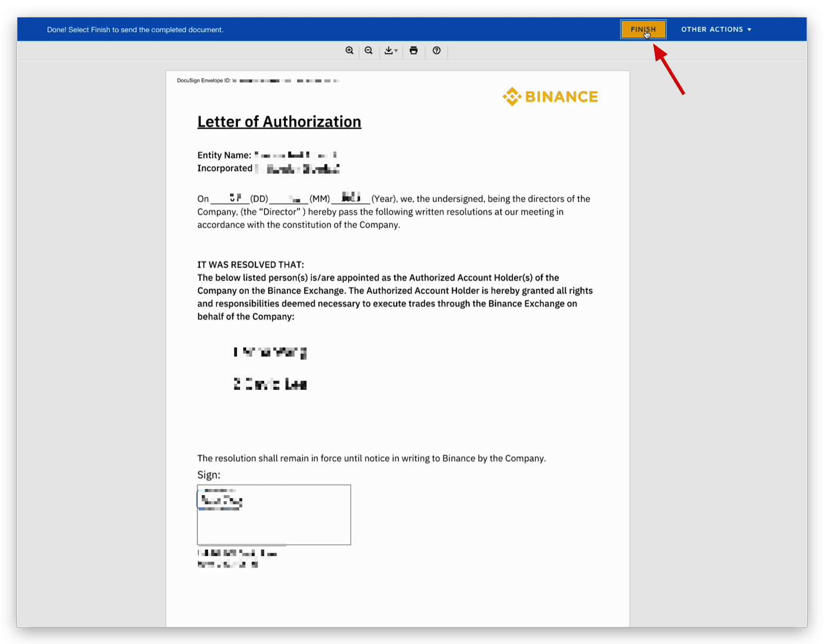Viewport: 824px width, 644px height.
Task: Open help via the question mark icon
Action: [x=437, y=50]
